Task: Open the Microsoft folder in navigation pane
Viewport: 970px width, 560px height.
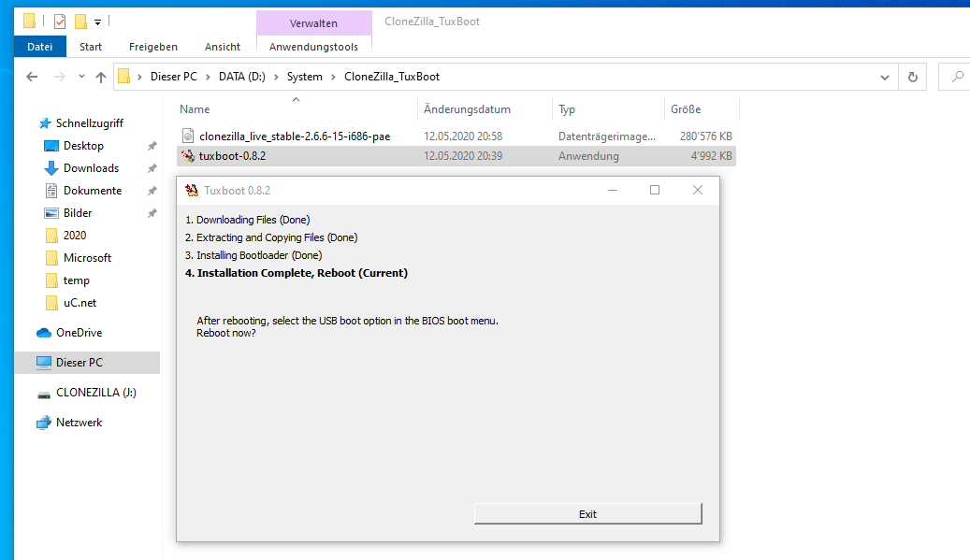Action: (87, 258)
